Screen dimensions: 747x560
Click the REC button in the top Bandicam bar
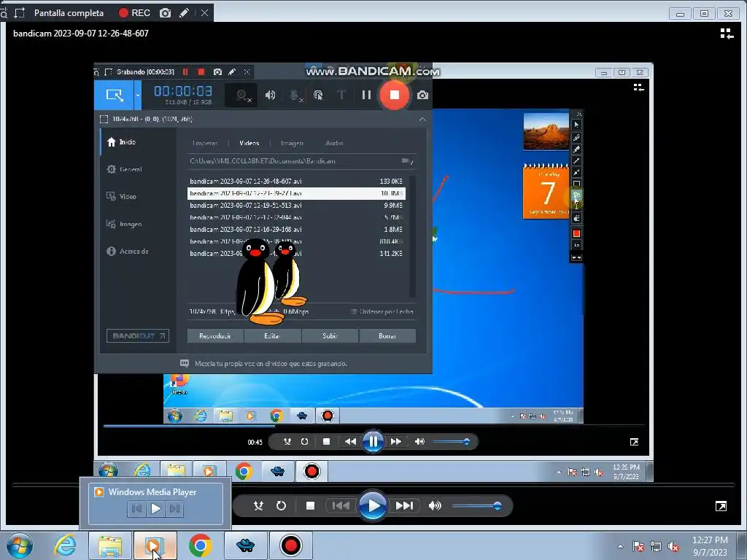134,13
